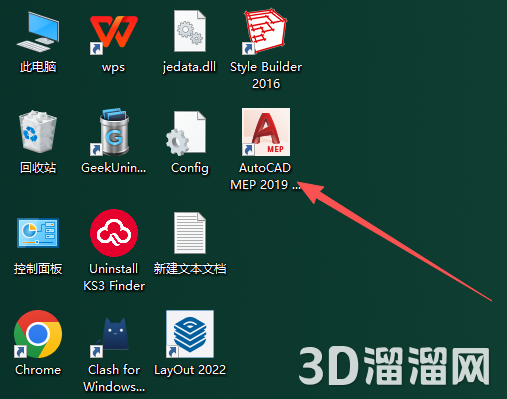The height and width of the screenshot is (399, 507).
Task: Click the "LayOut 2022" label text
Action: (190, 370)
